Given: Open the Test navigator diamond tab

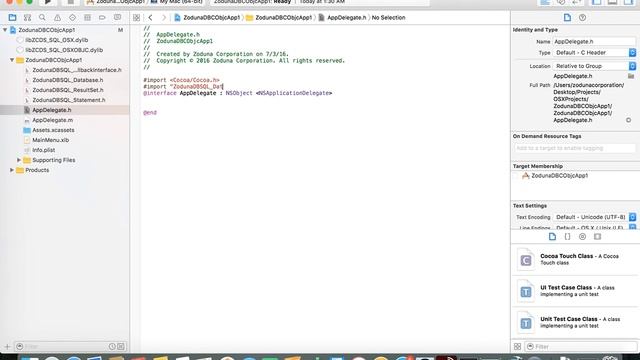Looking at the screenshot, I should (72, 18).
